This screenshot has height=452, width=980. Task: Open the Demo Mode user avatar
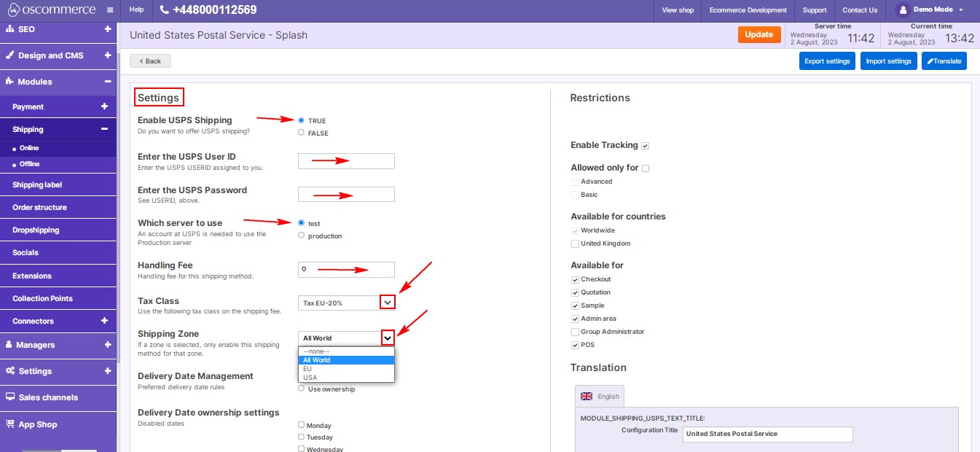pos(902,10)
